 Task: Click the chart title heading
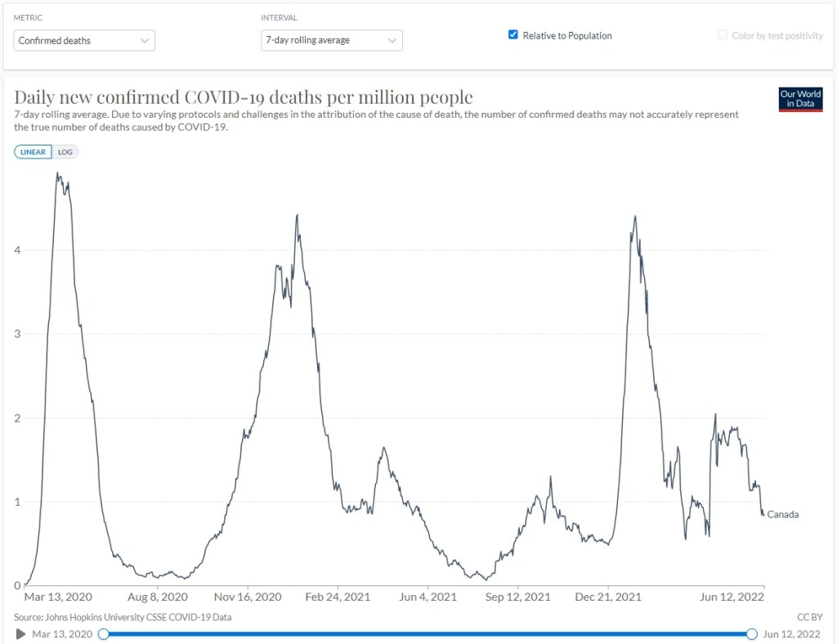[244, 97]
